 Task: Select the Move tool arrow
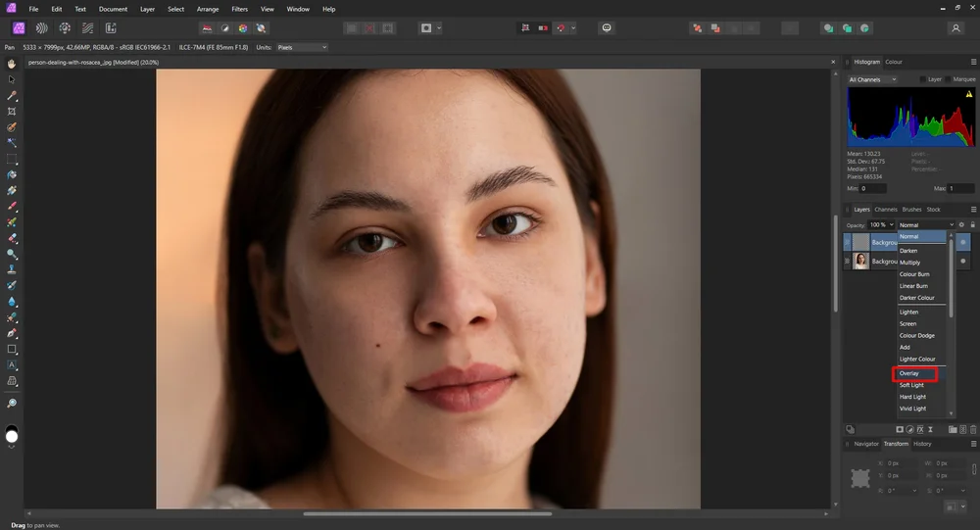tap(11, 80)
